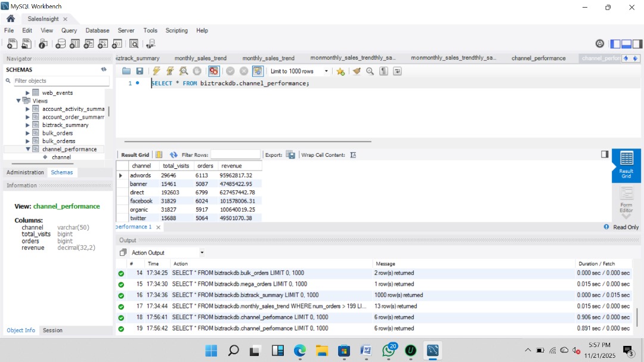Open the Form Editor view
This screenshot has width=644, height=362.
coord(626,199)
